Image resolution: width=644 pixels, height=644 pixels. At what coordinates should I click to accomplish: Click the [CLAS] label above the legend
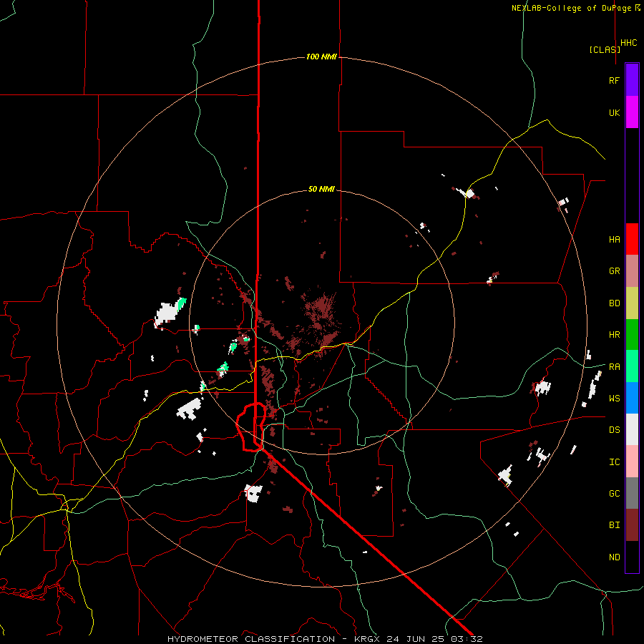pyautogui.click(x=605, y=50)
